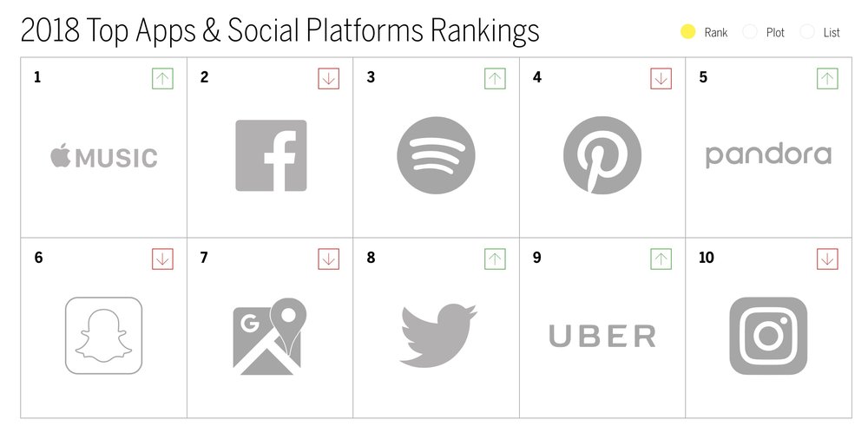The image size is (868, 426).
Task: Click red down arrow on rank 2
Action: pos(329,79)
